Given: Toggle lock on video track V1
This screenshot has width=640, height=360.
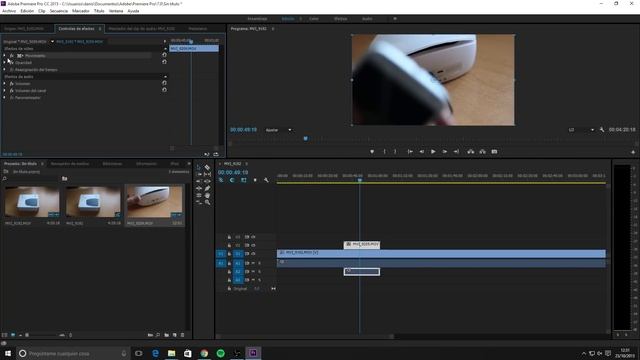Looking at the screenshot, I should pyautogui.click(x=229, y=253).
